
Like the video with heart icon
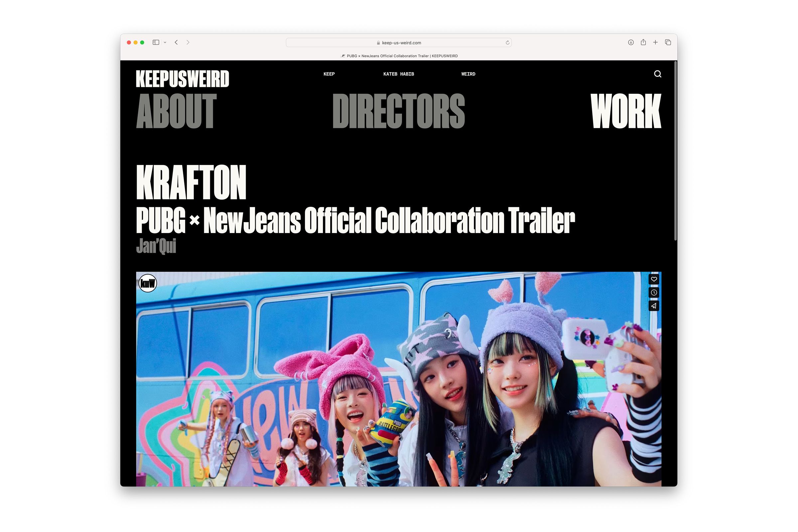click(x=653, y=279)
